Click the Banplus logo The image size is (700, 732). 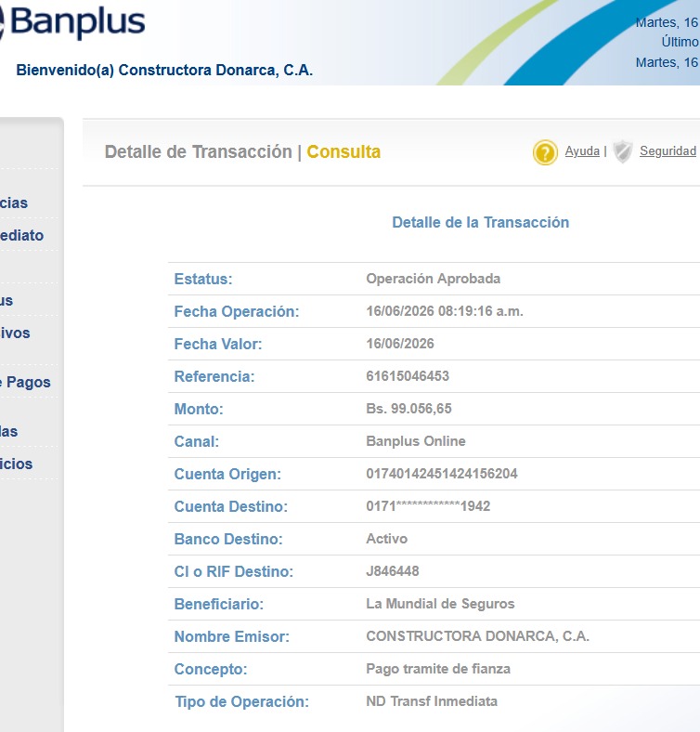[71, 22]
